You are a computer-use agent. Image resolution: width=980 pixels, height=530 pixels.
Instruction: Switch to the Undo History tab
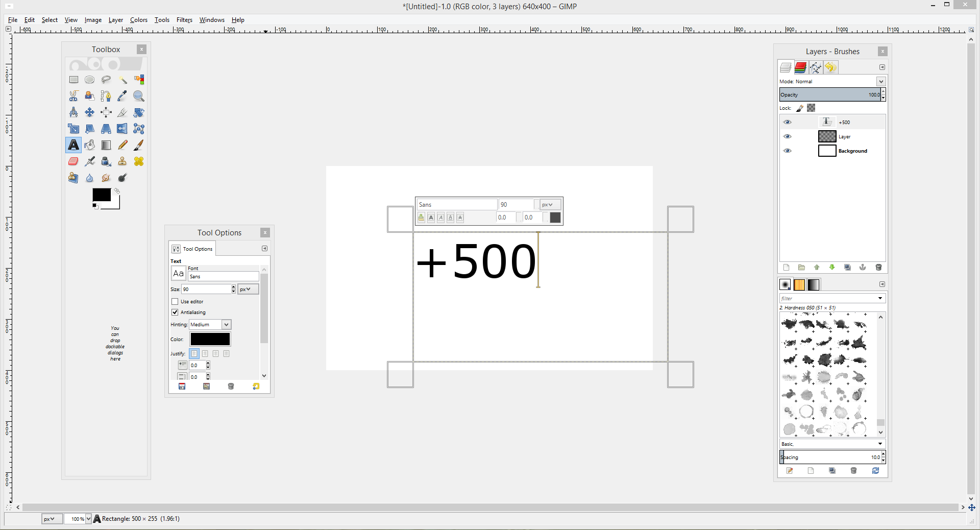[830, 67]
